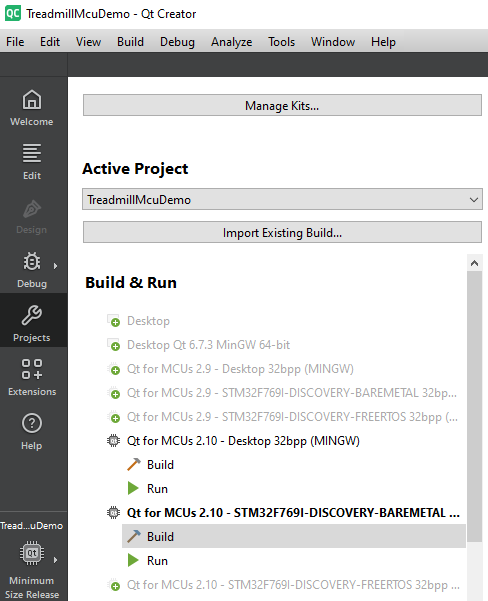Enable Desktop Qt 6.7.3 MinGW 64-bit kit

(209, 345)
